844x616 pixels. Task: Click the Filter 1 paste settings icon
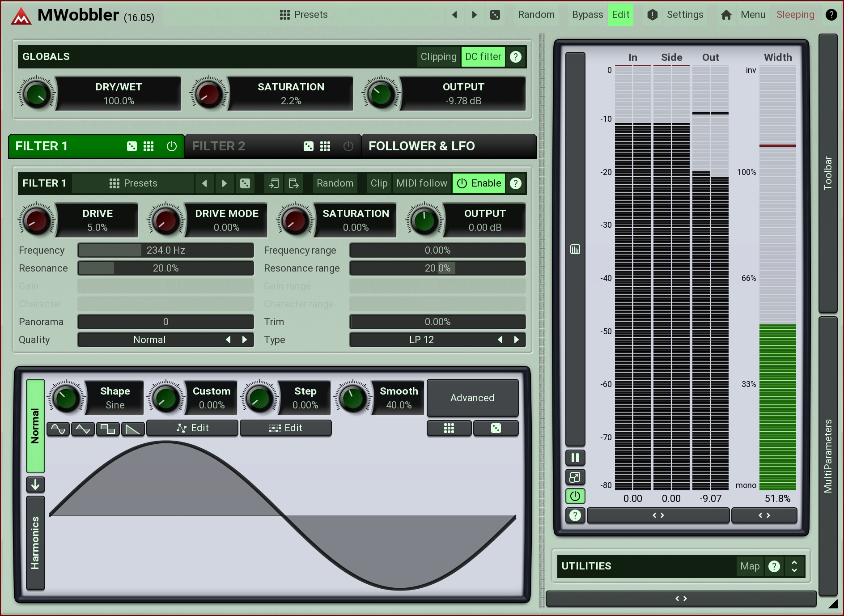coord(293,183)
